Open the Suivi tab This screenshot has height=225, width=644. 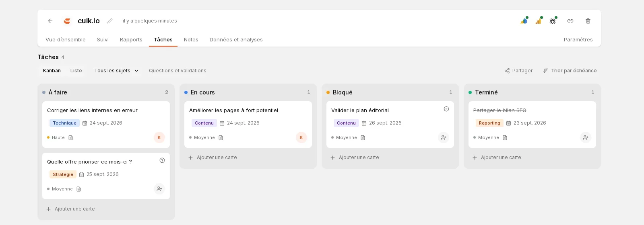(103, 39)
